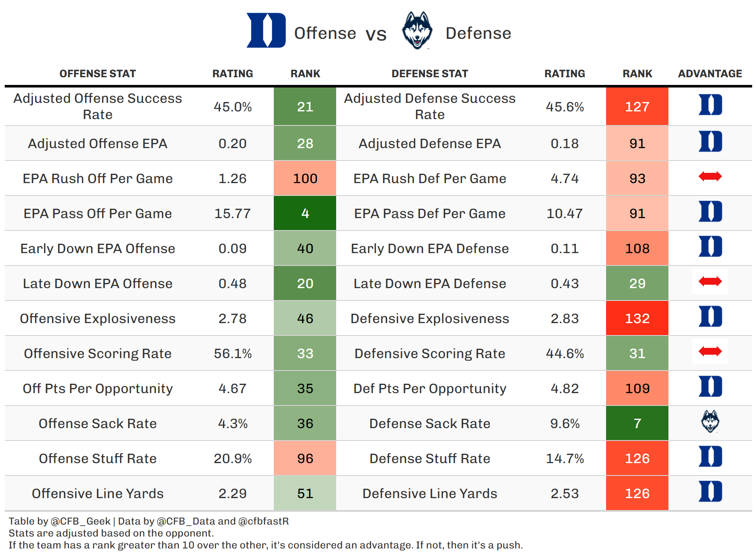The image size is (756, 560).
Task: Click the Duke logo in the title
Action: (266, 30)
